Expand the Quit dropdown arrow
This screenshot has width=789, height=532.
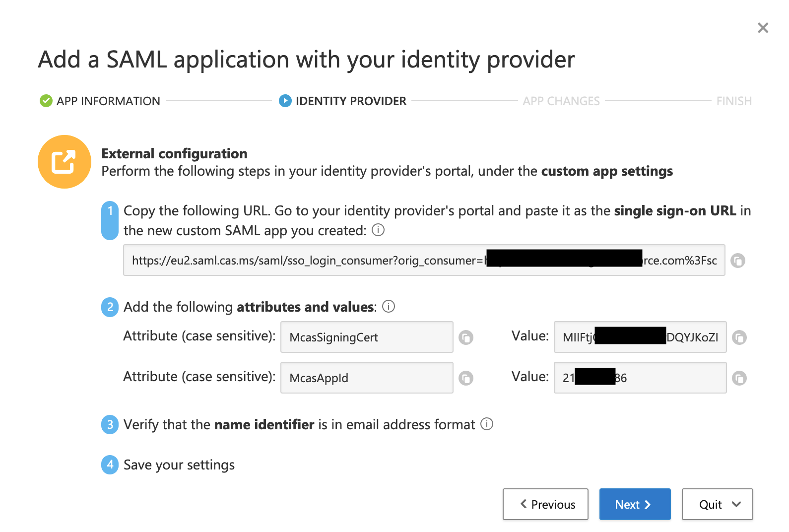pyautogui.click(x=736, y=504)
